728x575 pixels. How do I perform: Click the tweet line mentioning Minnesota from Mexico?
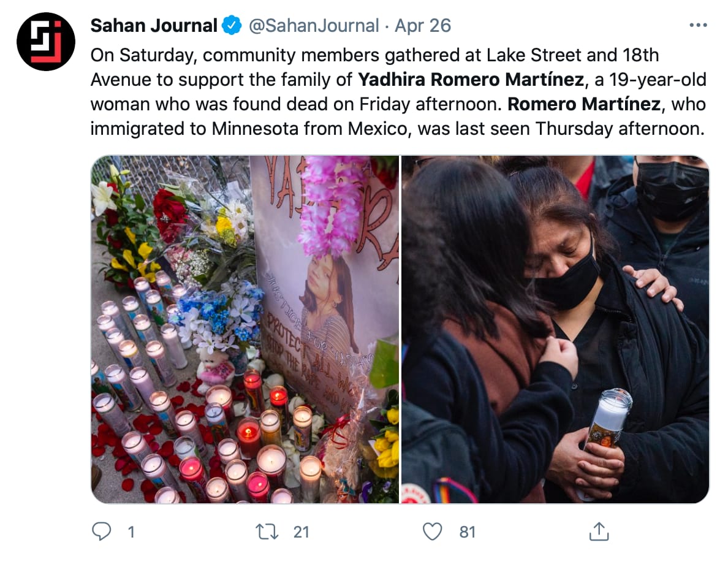pos(398,129)
